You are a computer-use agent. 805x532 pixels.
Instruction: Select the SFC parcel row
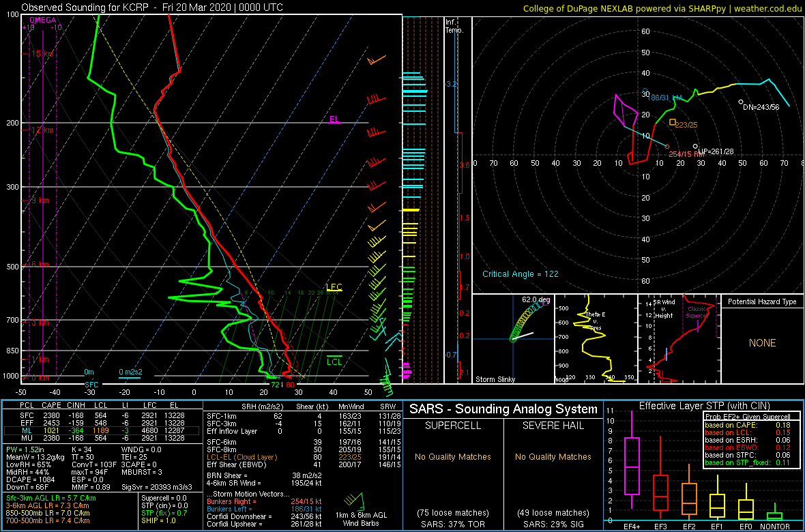click(x=102, y=414)
